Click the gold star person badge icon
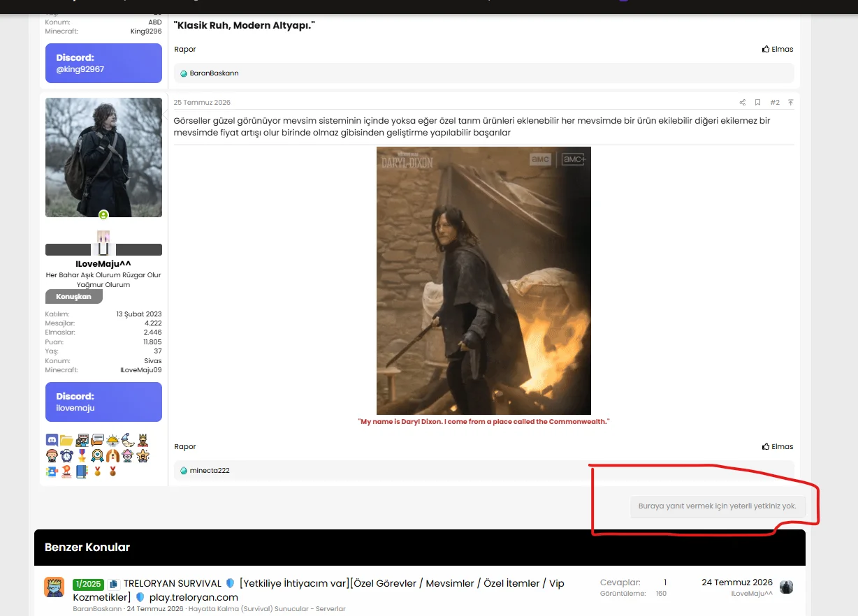Image resolution: width=858 pixels, height=616 pixels. (x=143, y=455)
